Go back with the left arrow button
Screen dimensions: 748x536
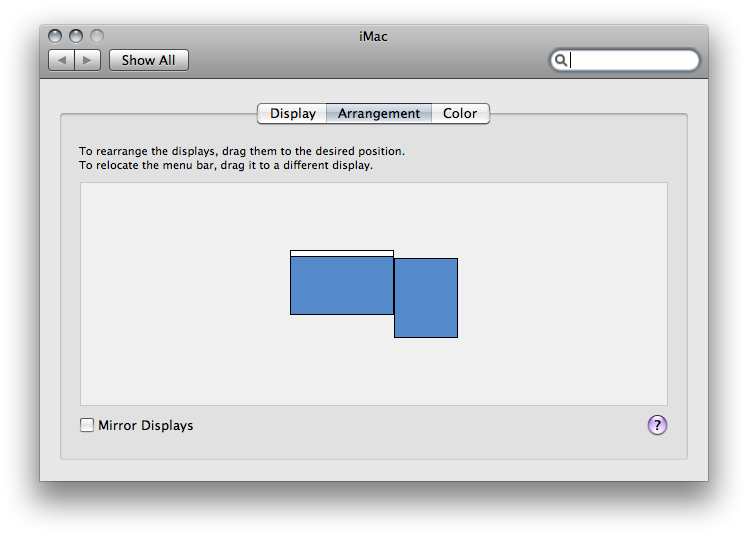pyautogui.click(x=62, y=60)
